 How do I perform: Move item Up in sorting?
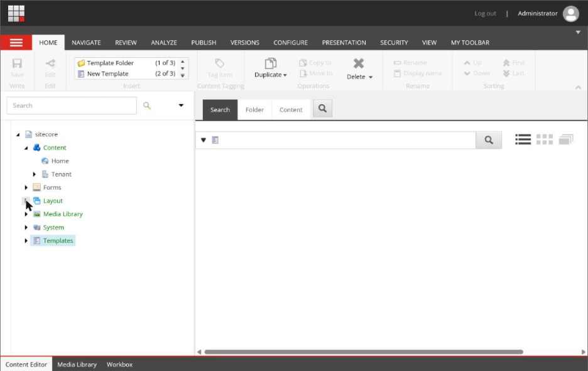coord(472,63)
